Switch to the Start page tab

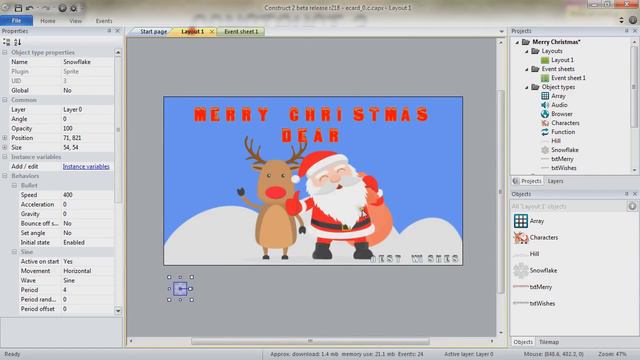153,31
